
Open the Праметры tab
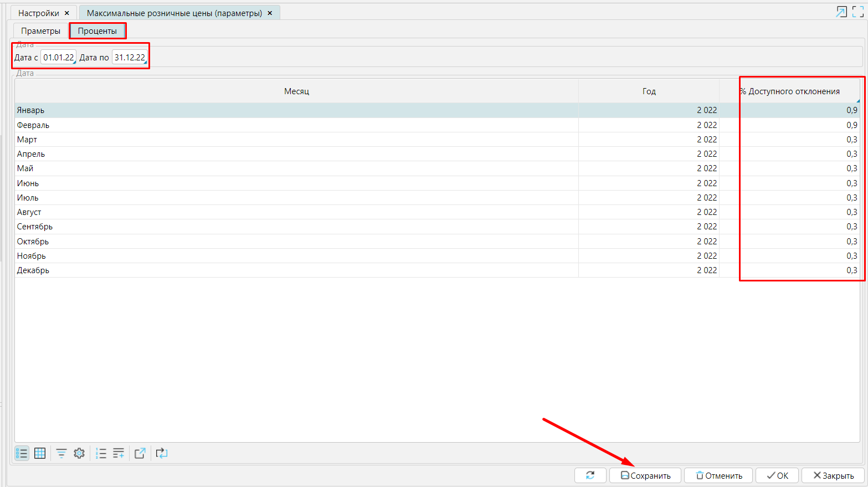click(x=40, y=31)
